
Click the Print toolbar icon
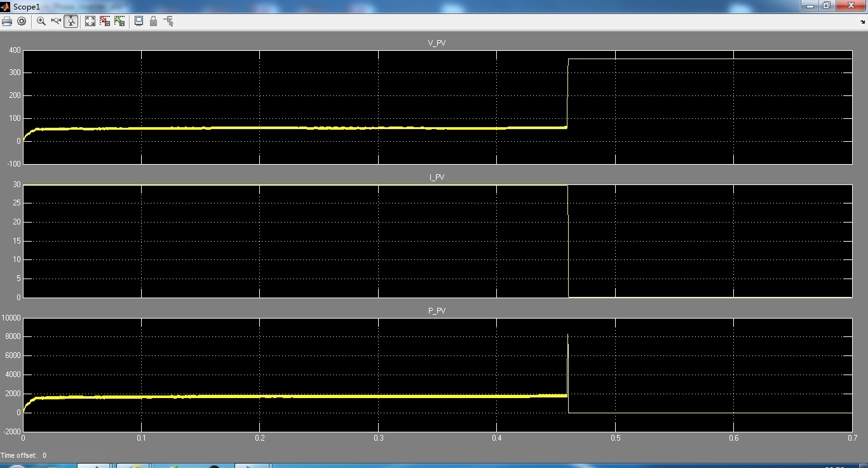pyautogui.click(x=7, y=21)
